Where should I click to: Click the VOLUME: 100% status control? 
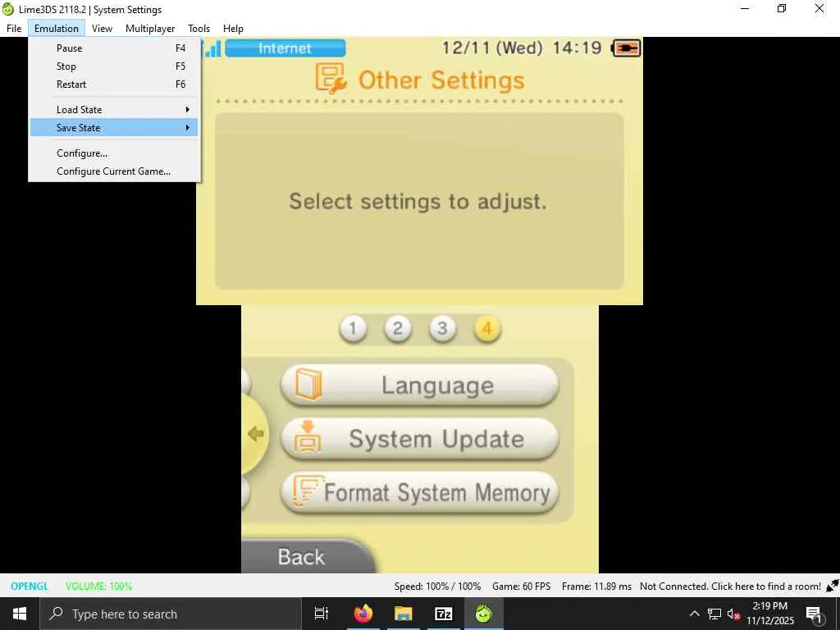[98, 586]
